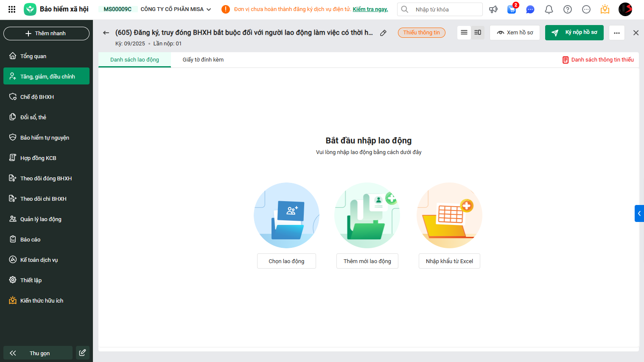The width and height of the screenshot is (644, 362).
Task: Open the help question mark icon
Action: pos(568,9)
